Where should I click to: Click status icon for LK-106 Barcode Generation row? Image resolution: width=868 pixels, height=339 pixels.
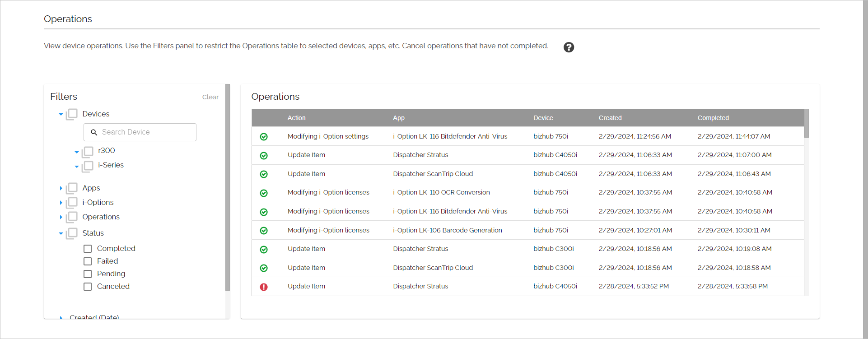(264, 231)
